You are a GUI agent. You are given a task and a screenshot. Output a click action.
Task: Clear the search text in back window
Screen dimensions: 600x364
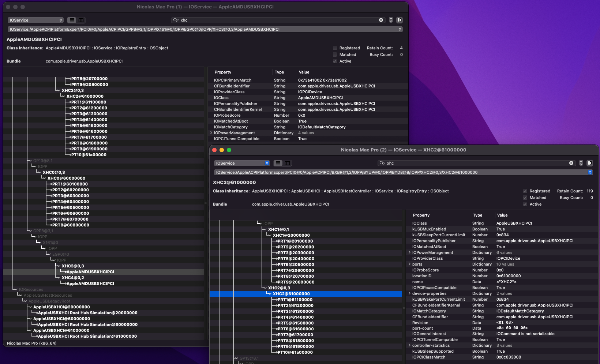tap(381, 20)
